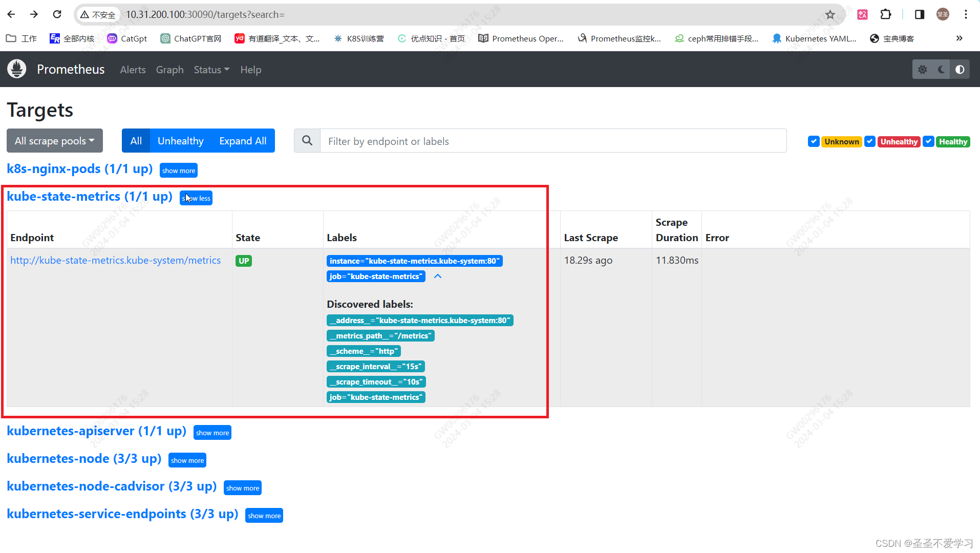Toggle the Healthy state checkbox
980x553 pixels.
tap(928, 141)
